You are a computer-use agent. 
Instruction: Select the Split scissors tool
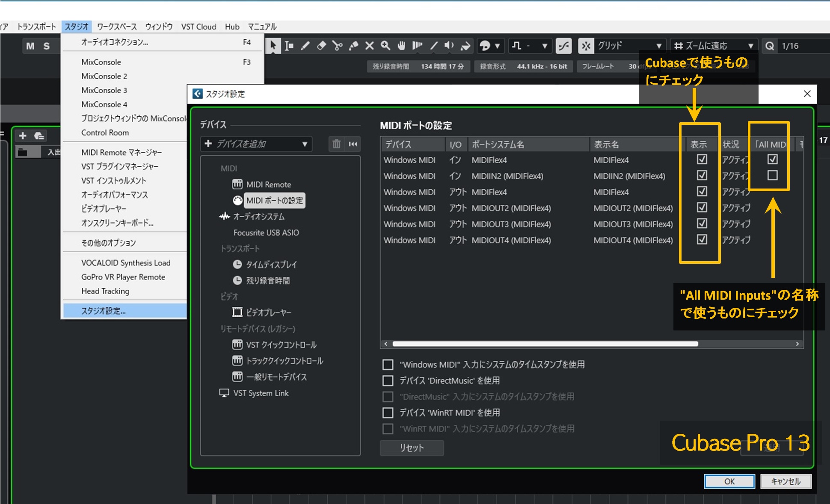338,46
